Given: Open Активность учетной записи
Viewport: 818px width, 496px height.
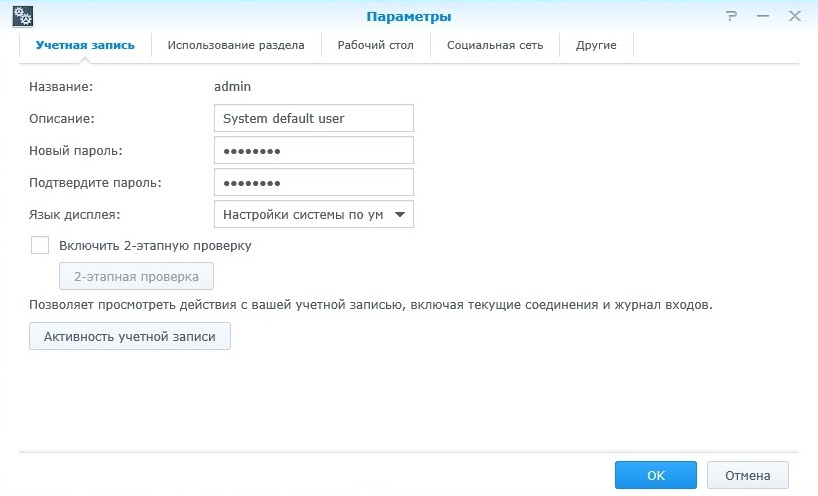Looking at the screenshot, I should [130, 337].
